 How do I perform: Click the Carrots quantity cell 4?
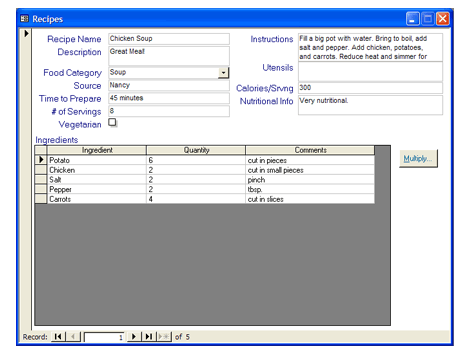196,199
